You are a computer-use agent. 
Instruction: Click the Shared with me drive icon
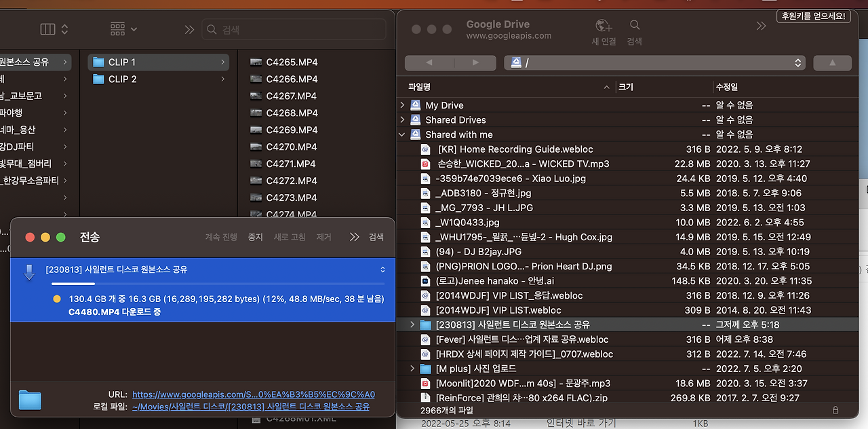pyautogui.click(x=415, y=134)
